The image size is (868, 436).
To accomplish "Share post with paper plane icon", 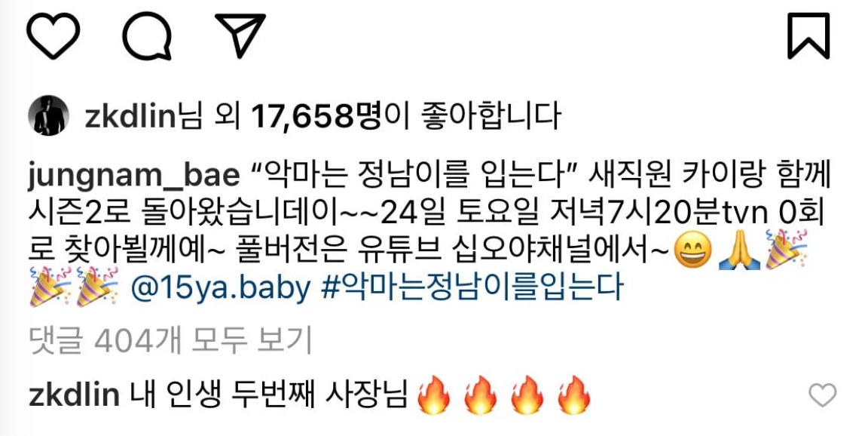I will (240, 35).
